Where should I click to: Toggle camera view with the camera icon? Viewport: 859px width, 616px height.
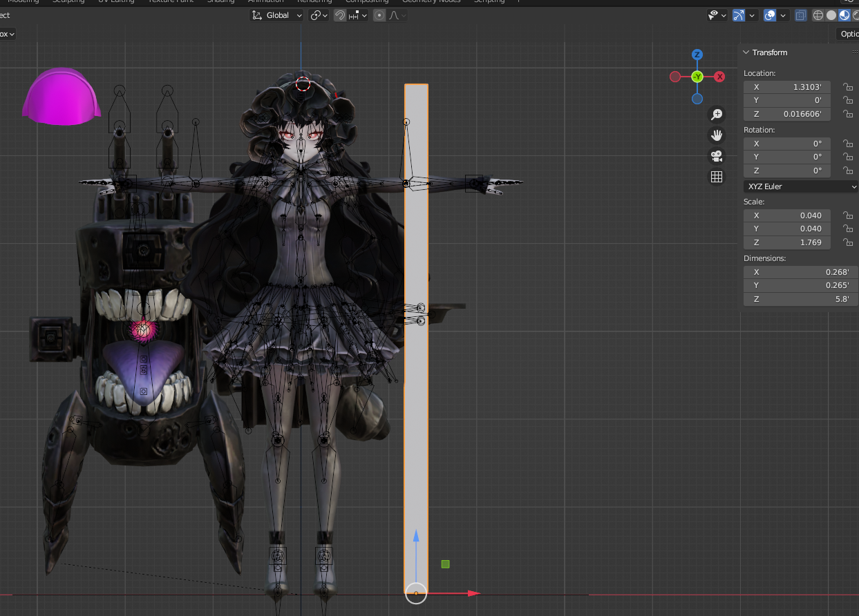(x=717, y=156)
